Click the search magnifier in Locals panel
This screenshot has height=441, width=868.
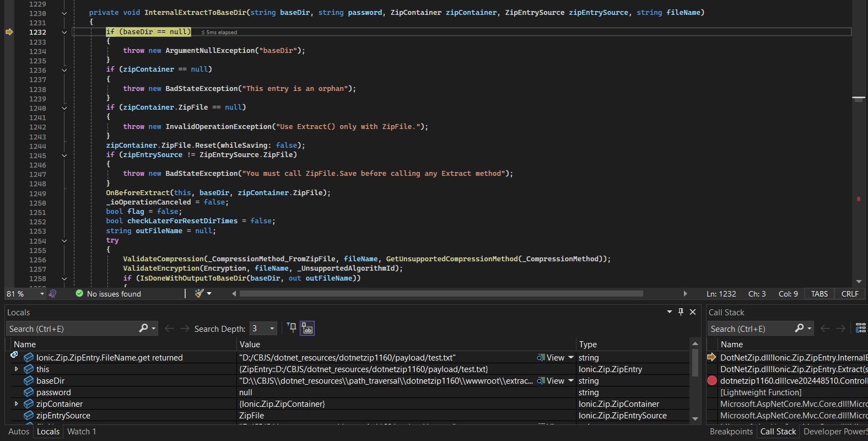point(144,329)
